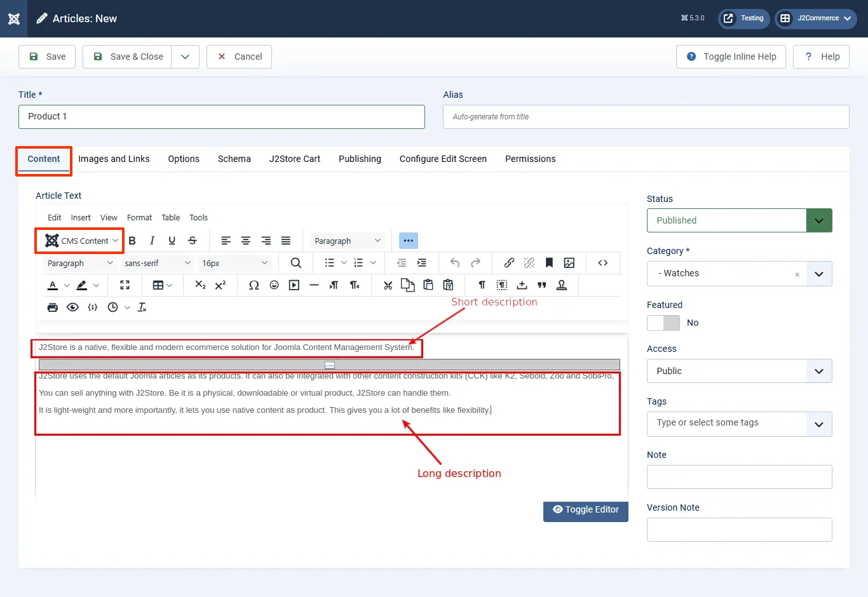Paste as plain text

(448, 285)
